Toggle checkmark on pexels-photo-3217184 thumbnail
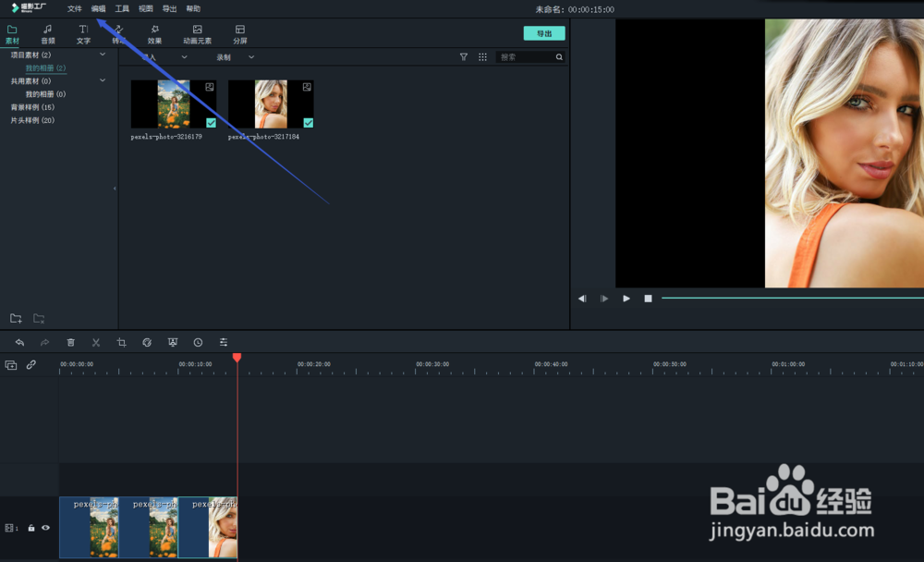Viewport: 924px width, 562px height. click(309, 123)
